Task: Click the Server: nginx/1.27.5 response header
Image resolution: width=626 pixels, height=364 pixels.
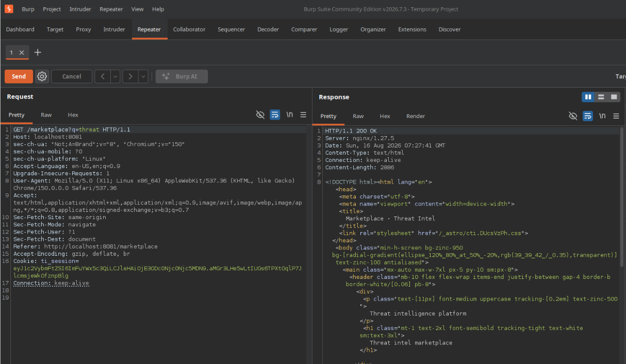Action: (359, 138)
